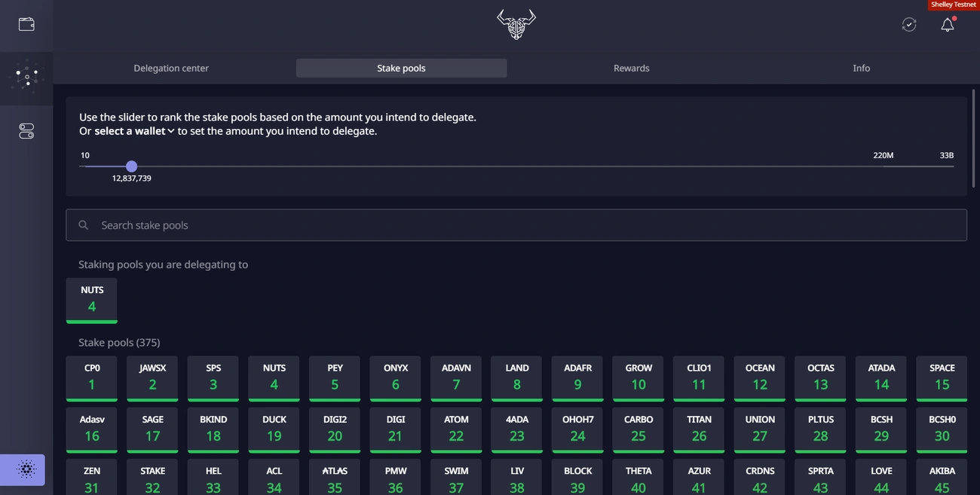Viewport: 980px width, 495px height.
Task: Open the delegated NUTS pool tile
Action: [x=91, y=299]
